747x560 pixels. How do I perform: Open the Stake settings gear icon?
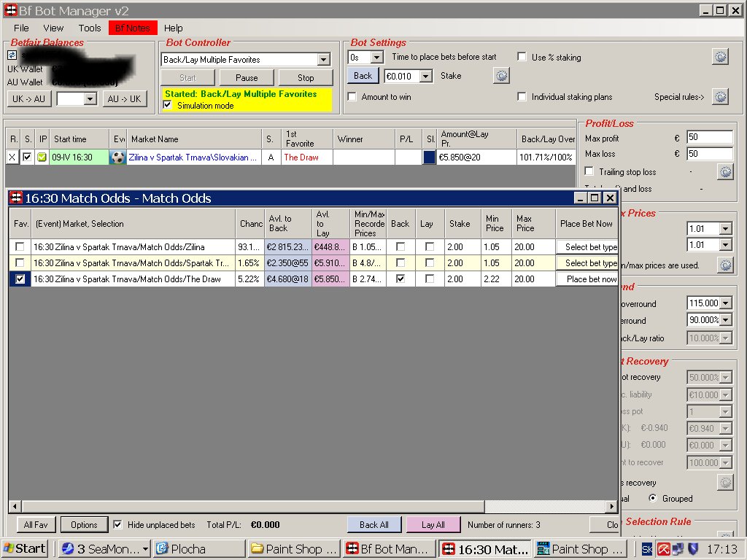coord(501,75)
